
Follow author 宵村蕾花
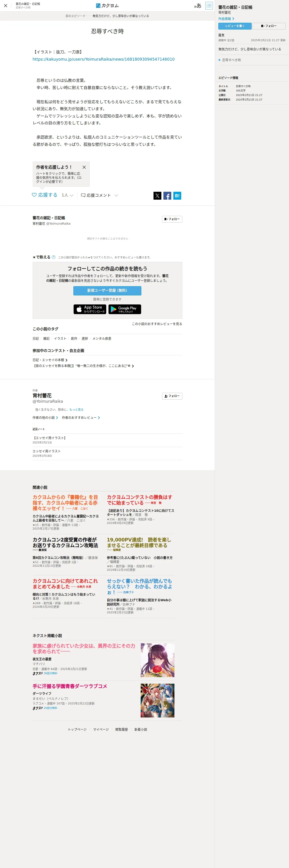pyautogui.click(x=172, y=396)
